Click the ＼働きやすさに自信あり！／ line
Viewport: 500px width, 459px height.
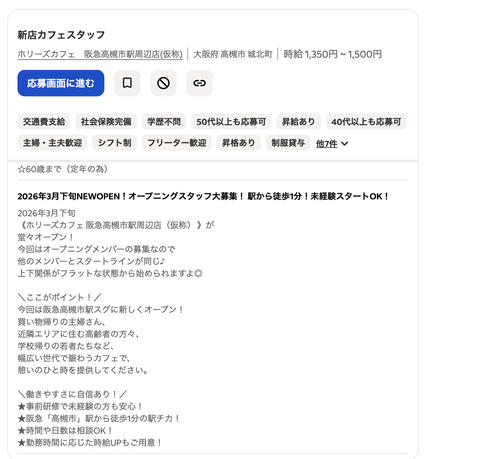point(72,394)
